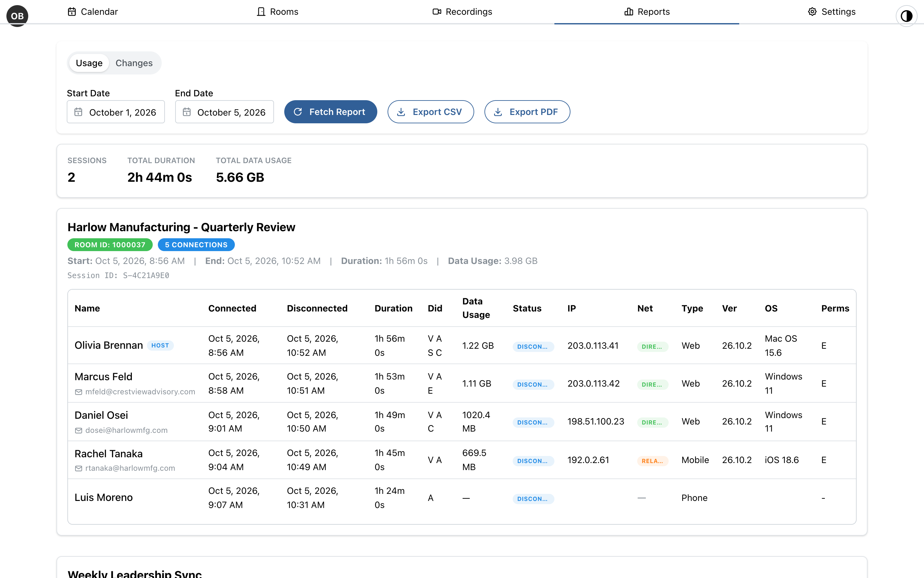Viewport: 924px width, 578px height.
Task: Click Luis Moreno's disconnected status badge
Action: tap(533, 499)
